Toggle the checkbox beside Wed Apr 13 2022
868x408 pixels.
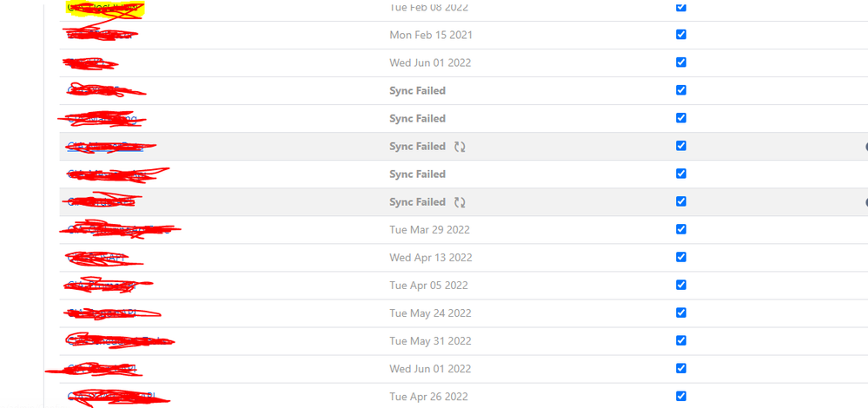[x=681, y=257]
